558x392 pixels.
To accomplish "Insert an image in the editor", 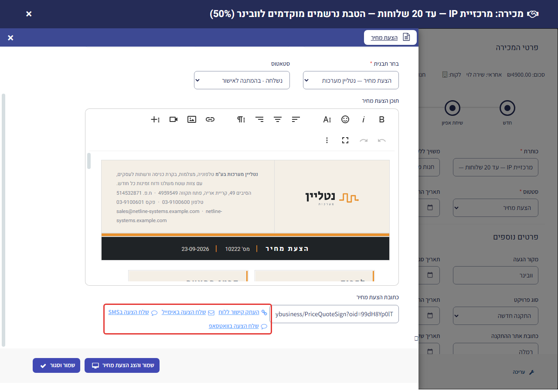I will (x=192, y=119).
